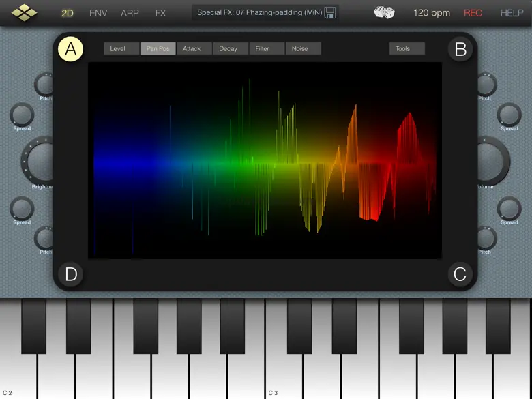
Task: Toggle the ARP arpeggiator page
Action: (x=130, y=13)
